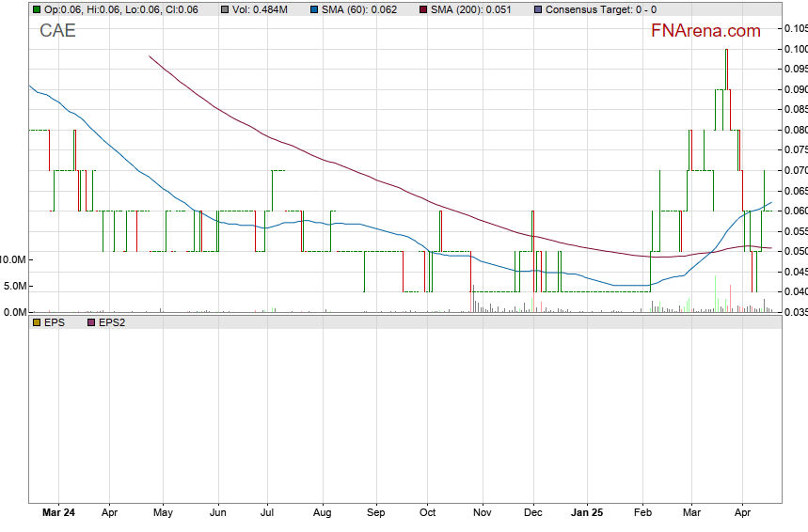This screenshot has width=808, height=532.
Task: Click the gray Vol legend swatch
Action: (x=225, y=9)
